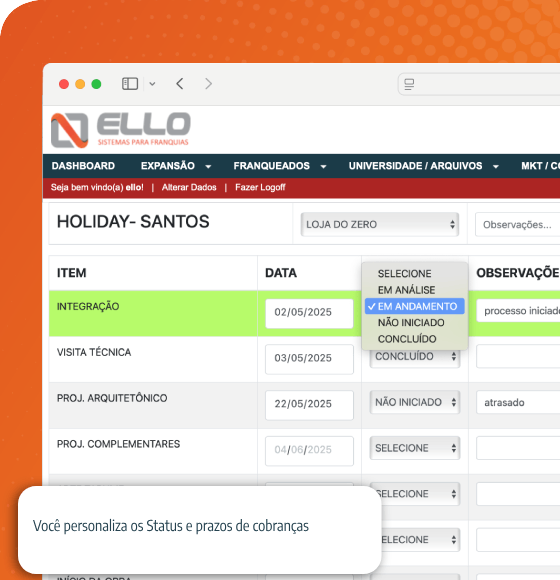
Task: Click the Ello Sistemas para Franquias logo
Action: point(121,130)
